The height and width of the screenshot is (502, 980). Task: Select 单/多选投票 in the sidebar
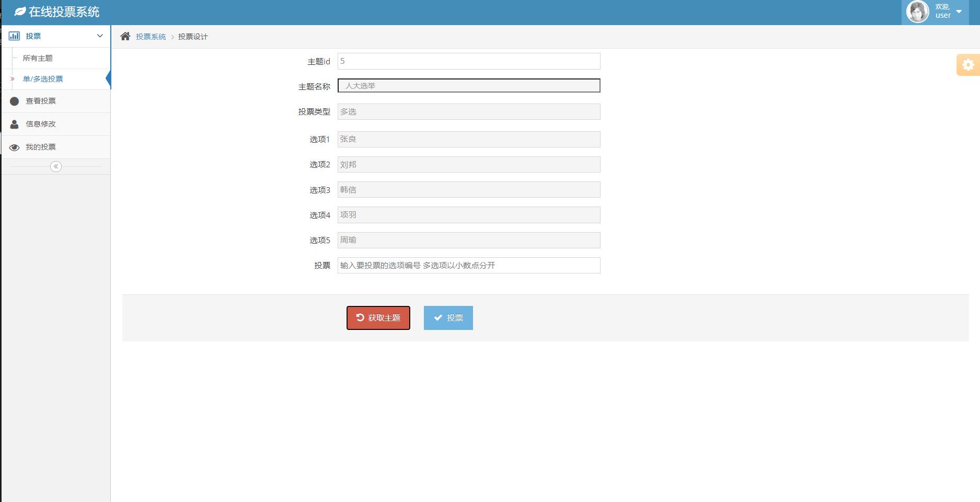pyautogui.click(x=42, y=79)
